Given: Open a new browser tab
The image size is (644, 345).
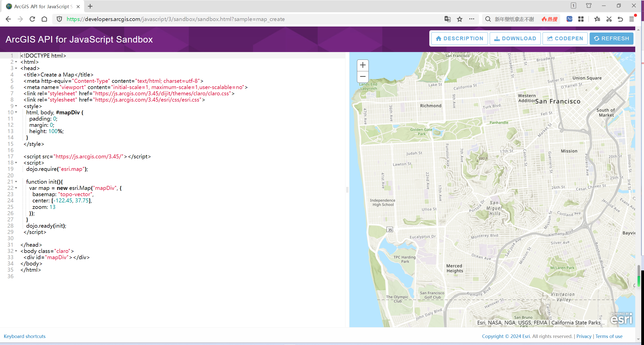Looking at the screenshot, I should (x=90, y=6).
